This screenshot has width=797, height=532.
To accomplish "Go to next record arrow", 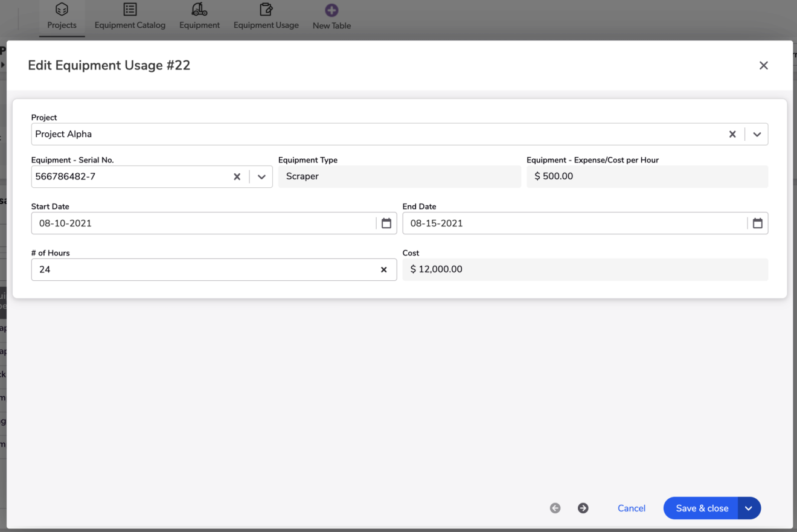I will [583, 508].
